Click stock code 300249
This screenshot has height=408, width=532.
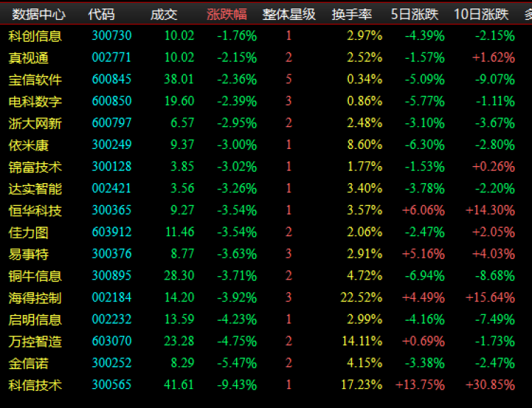(x=111, y=145)
